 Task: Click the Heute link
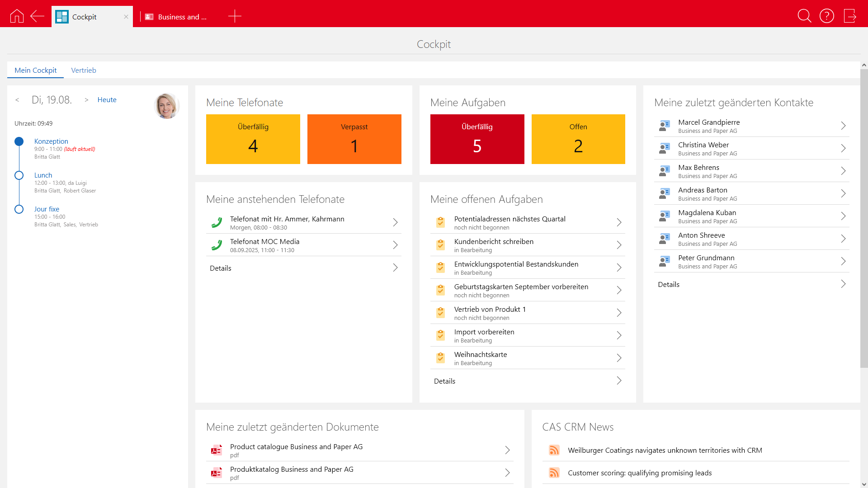[107, 100]
